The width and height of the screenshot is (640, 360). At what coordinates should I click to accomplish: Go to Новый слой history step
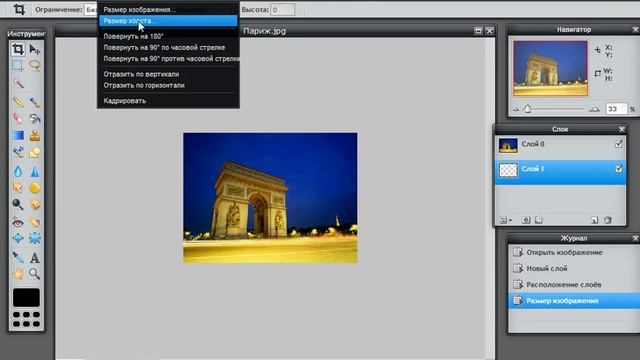click(574, 269)
